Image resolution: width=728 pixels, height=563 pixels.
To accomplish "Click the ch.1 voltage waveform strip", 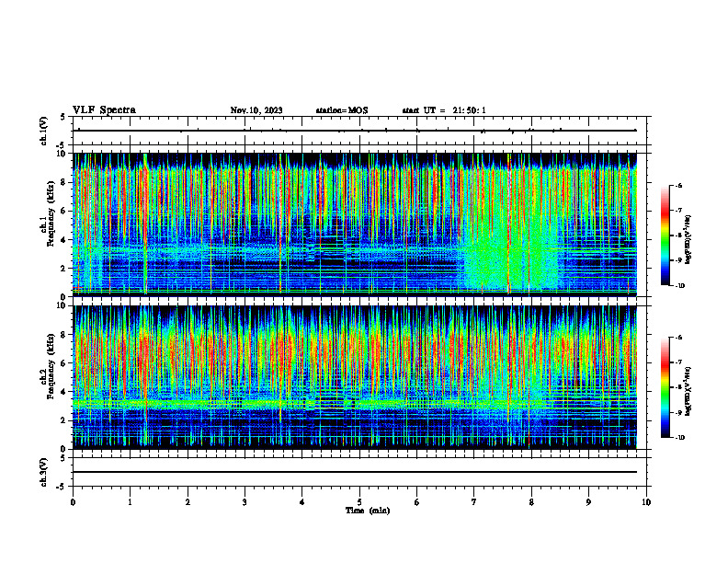I will point(359,131).
